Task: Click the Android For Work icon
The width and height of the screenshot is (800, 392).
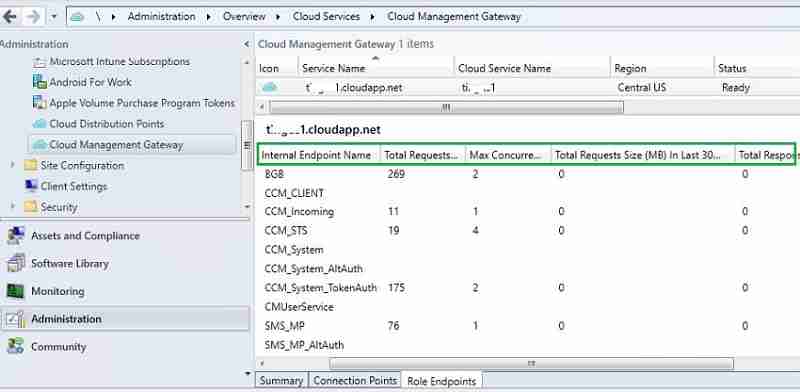Action: (x=39, y=82)
